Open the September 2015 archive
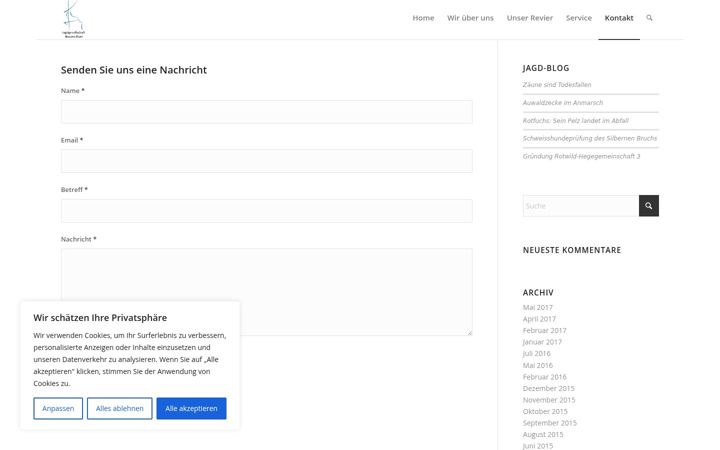The height and width of the screenshot is (450, 720). coord(550,422)
